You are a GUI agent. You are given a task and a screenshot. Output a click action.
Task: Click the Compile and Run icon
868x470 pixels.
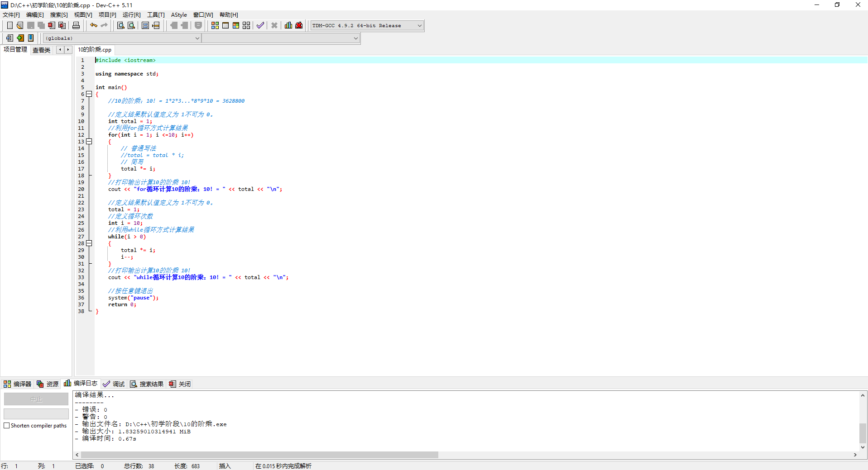(x=236, y=25)
